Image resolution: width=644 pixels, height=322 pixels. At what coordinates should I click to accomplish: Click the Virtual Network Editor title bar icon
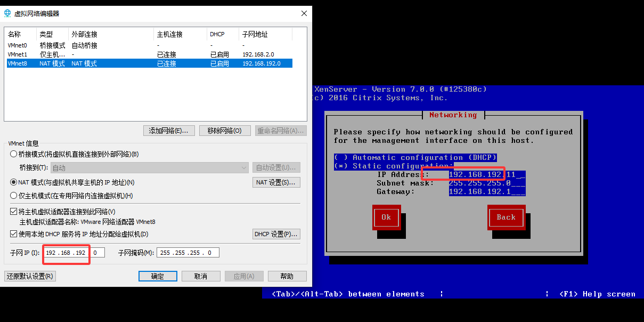[7, 13]
